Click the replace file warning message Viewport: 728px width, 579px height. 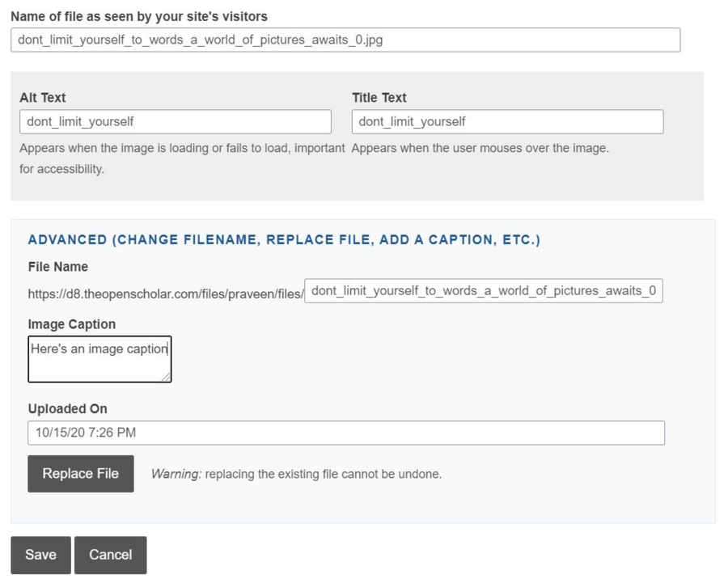pyautogui.click(x=296, y=475)
